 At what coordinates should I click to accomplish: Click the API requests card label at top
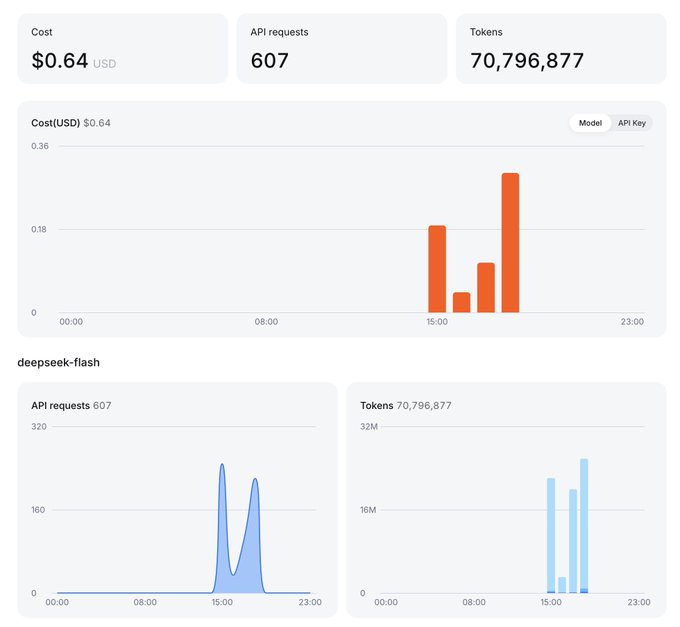tap(279, 32)
